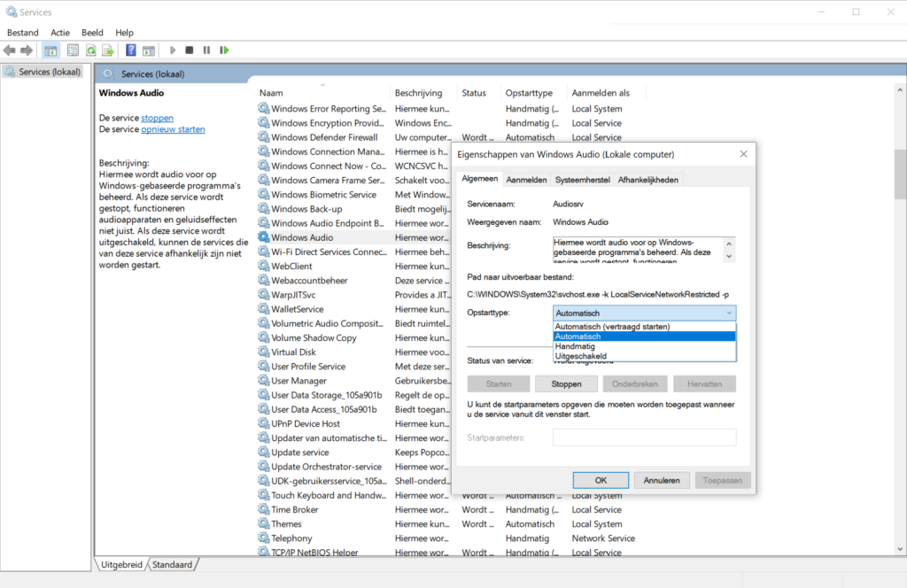This screenshot has width=907, height=588.
Task: Click the services list scrollbar up arrow
Action: click(900, 89)
